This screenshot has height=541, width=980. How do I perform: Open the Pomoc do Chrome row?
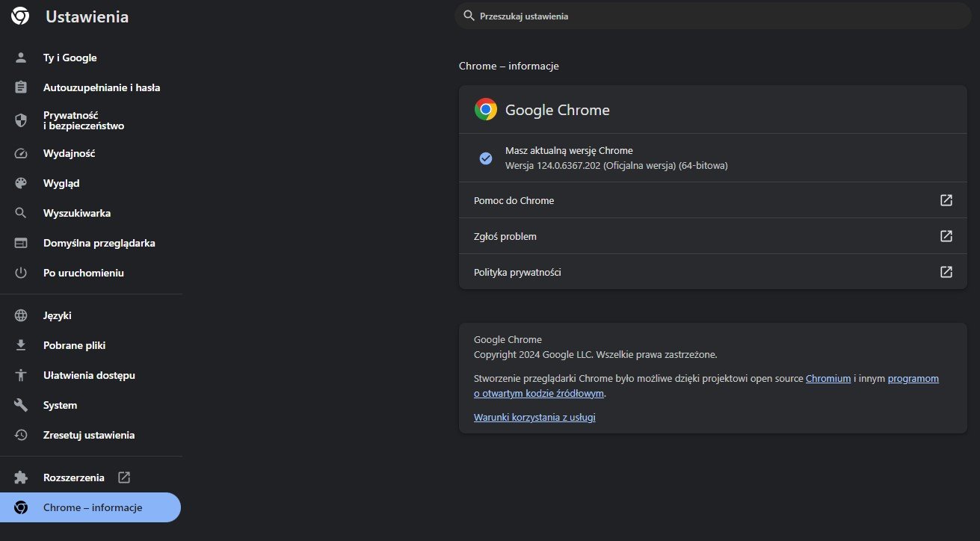[713, 200]
